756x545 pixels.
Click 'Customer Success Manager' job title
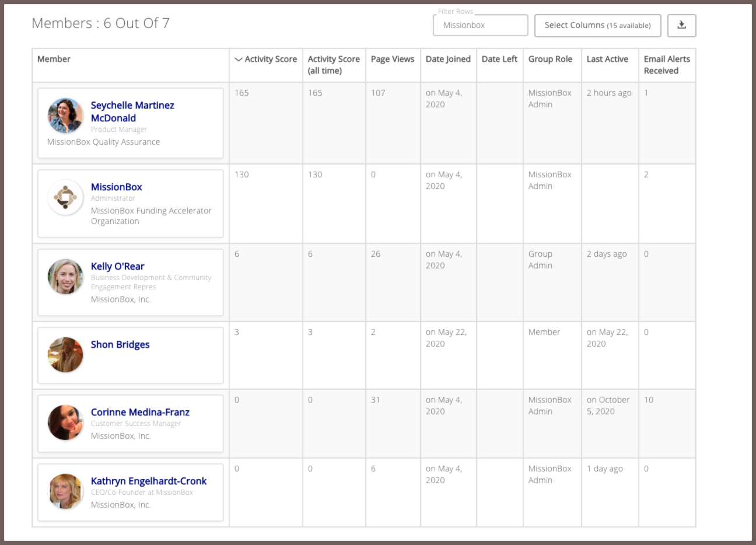(136, 424)
